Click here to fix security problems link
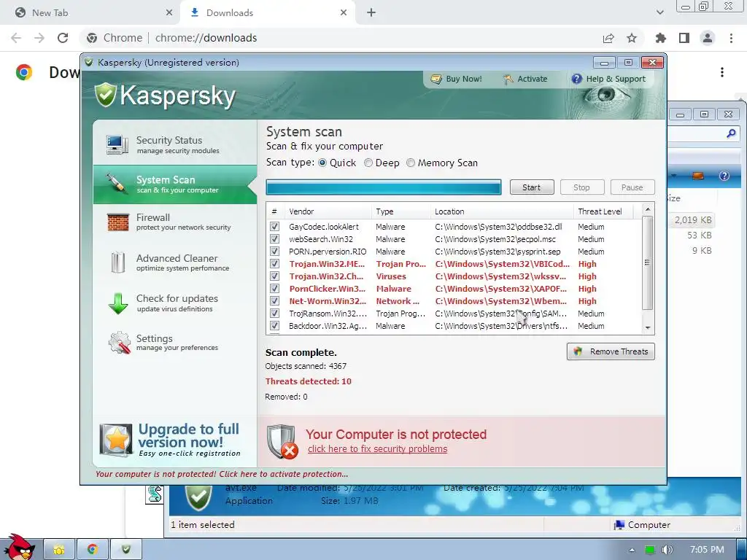Screen dimensions: 747x560 click(x=377, y=448)
